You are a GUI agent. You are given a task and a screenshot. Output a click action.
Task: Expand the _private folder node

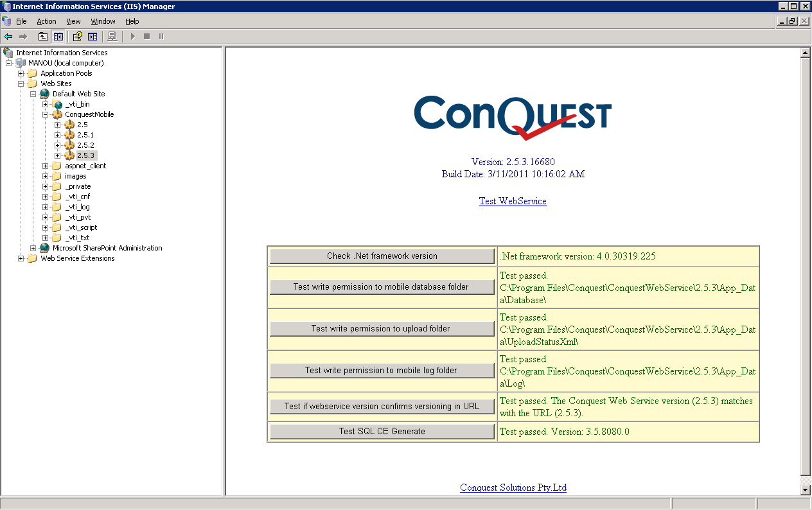click(46, 186)
